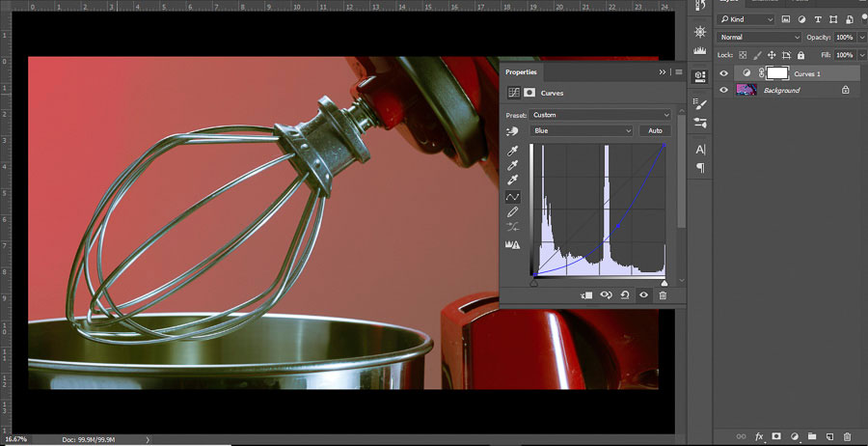Hide the Curves 1 layer

(723, 73)
